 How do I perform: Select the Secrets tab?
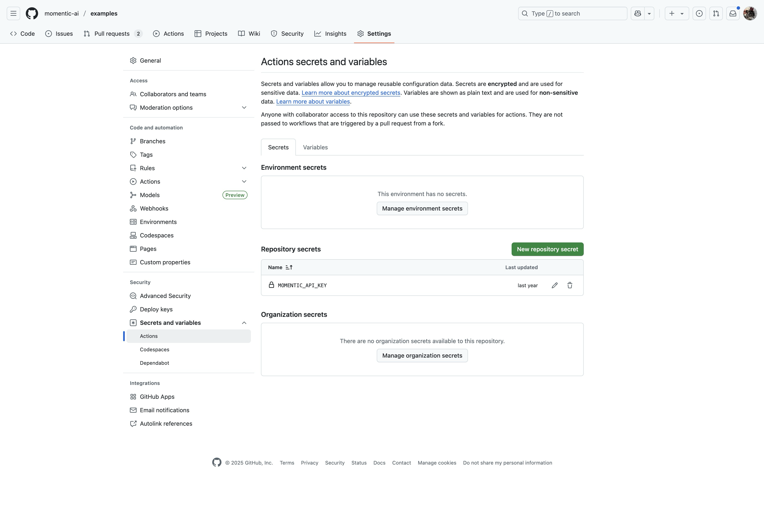pos(278,147)
